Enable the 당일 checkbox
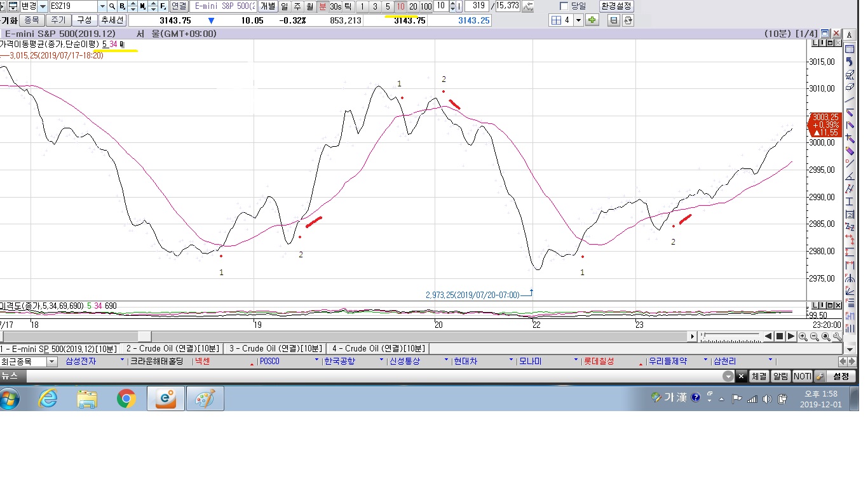Viewport: 868px width, 488px height. click(564, 6)
